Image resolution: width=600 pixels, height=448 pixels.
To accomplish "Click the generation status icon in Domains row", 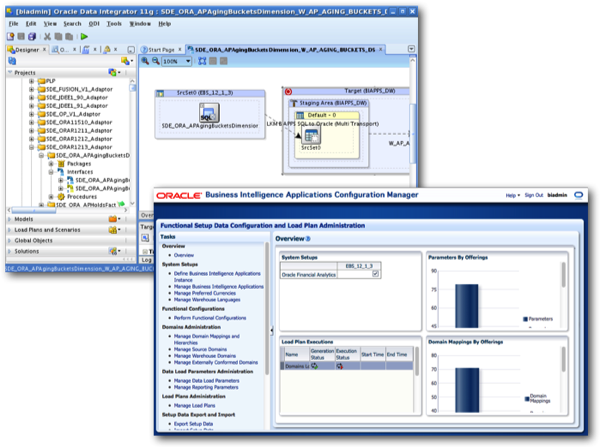I will pyautogui.click(x=315, y=366).
